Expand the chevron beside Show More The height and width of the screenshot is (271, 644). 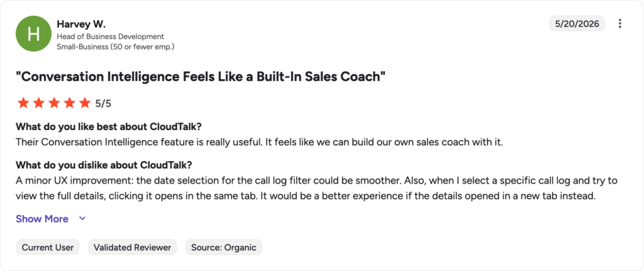pos(82,219)
